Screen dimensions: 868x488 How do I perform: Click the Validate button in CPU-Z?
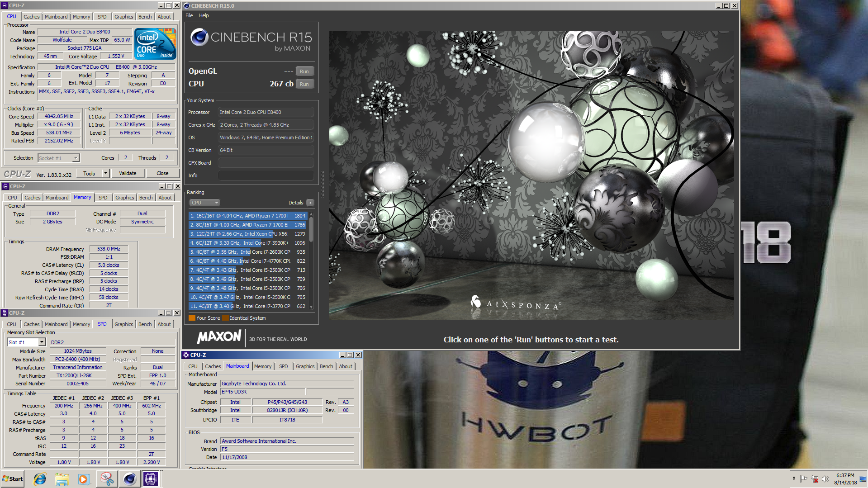click(x=128, y=173)
